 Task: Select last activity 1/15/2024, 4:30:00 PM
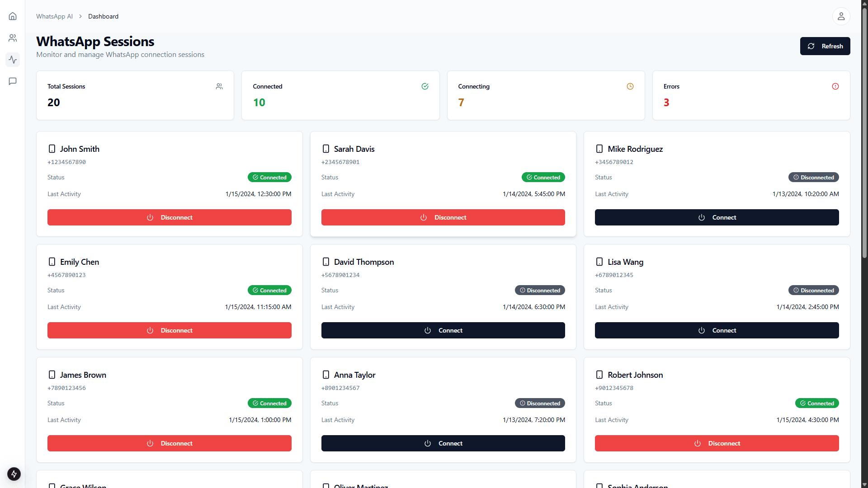tap(808, 420)
